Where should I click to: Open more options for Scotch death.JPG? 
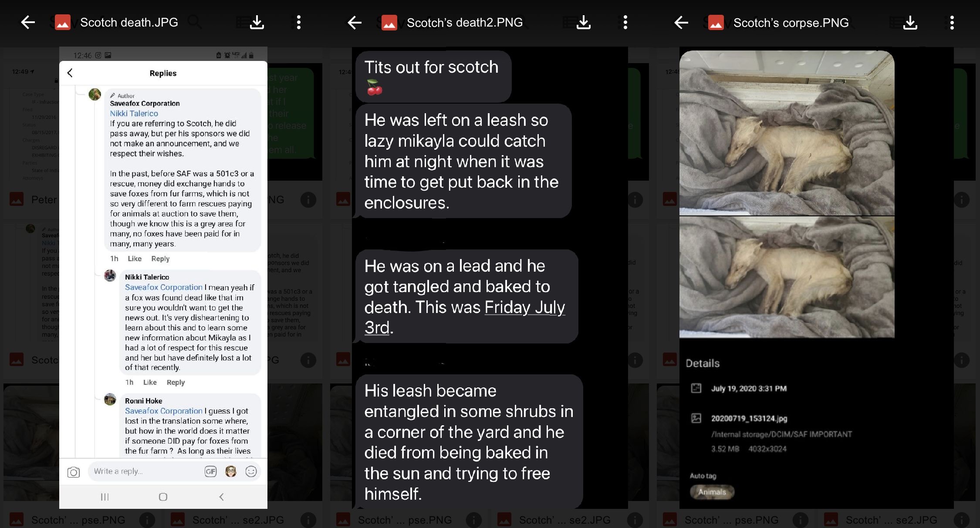299,22
